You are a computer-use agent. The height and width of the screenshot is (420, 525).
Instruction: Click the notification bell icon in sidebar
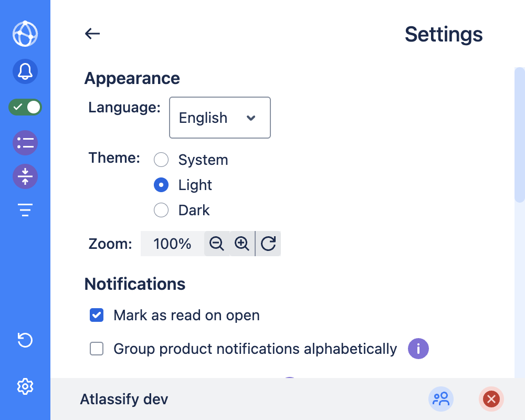(x=25, y=71)
